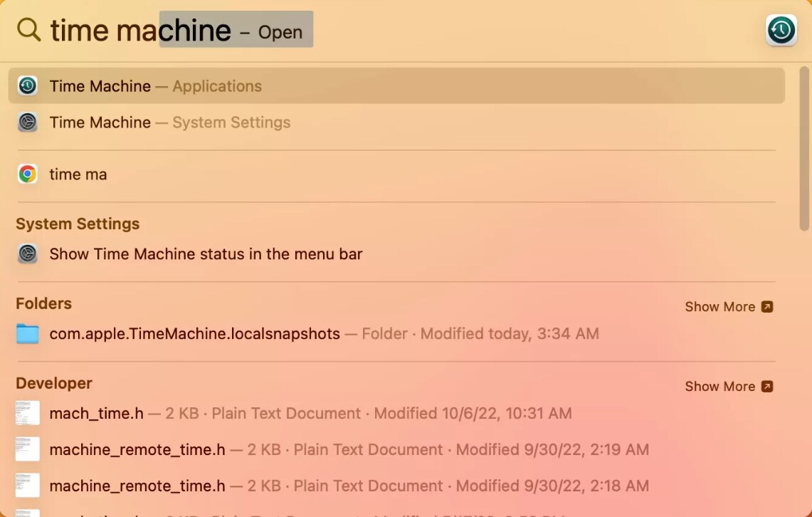Viewport: 812px width, 517px height.
Task: Click the Spotlight magnifying glass icon
Action: pos(28,30)
